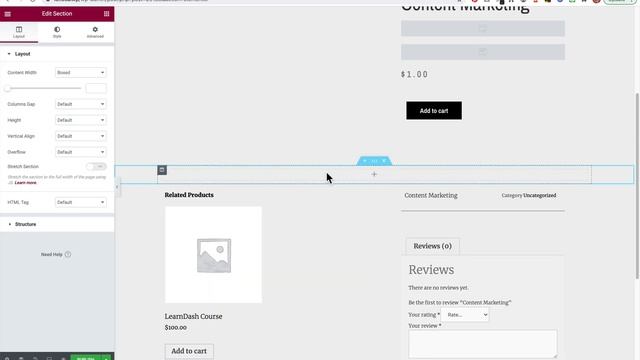Select the large Reviews heading

[x=431, y=270]
